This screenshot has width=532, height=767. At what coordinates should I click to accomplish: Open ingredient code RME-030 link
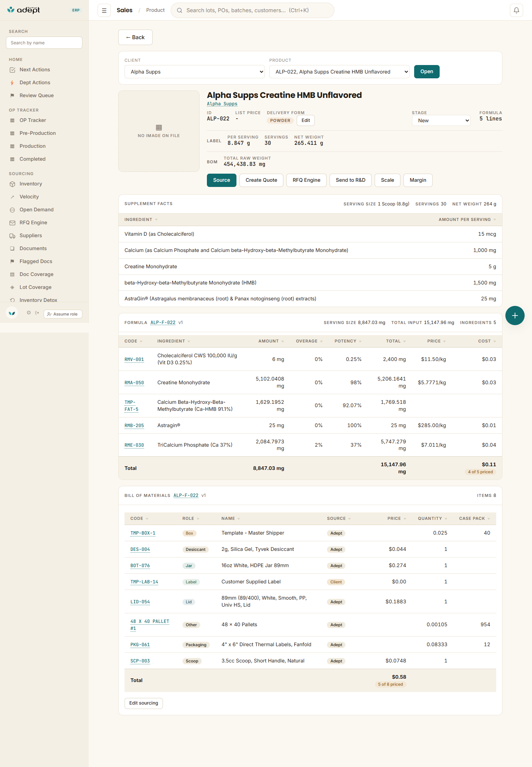point(134,445)
